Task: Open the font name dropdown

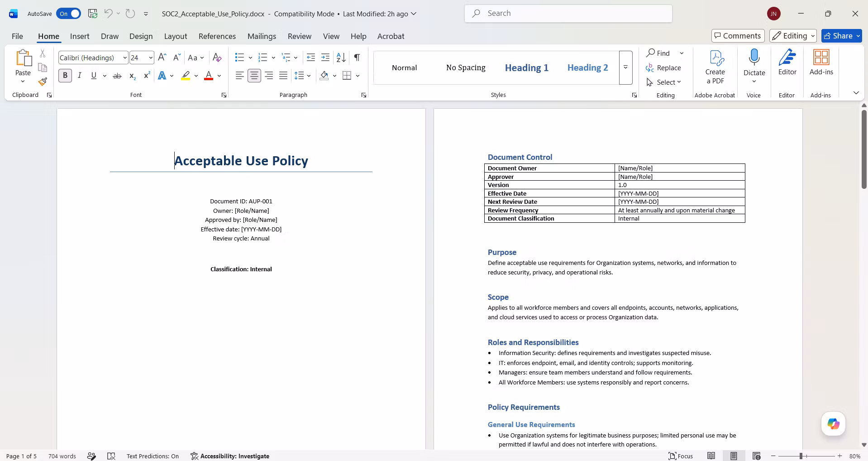Action: click(x=125, y=58)
